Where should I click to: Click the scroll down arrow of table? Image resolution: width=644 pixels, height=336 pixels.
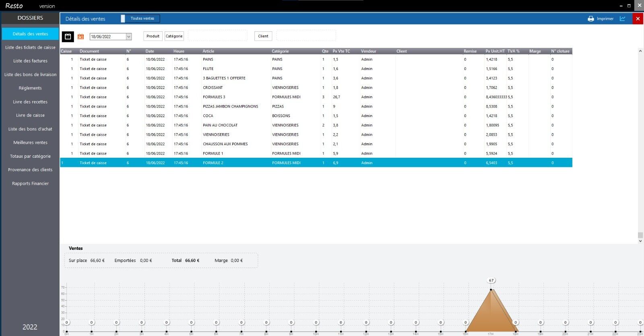(x=640, y=241)
